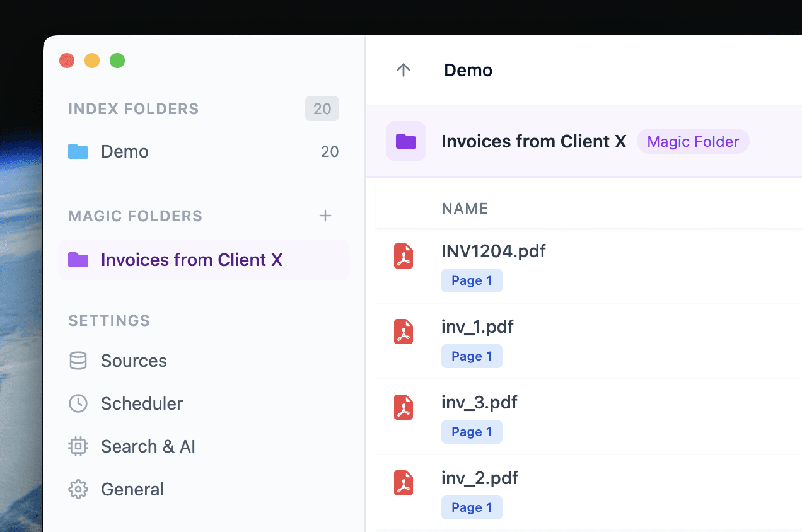Click the Page 1 tag under inv_3.pdf
This screenshot has width=802, height=532.
pos(472,432)
